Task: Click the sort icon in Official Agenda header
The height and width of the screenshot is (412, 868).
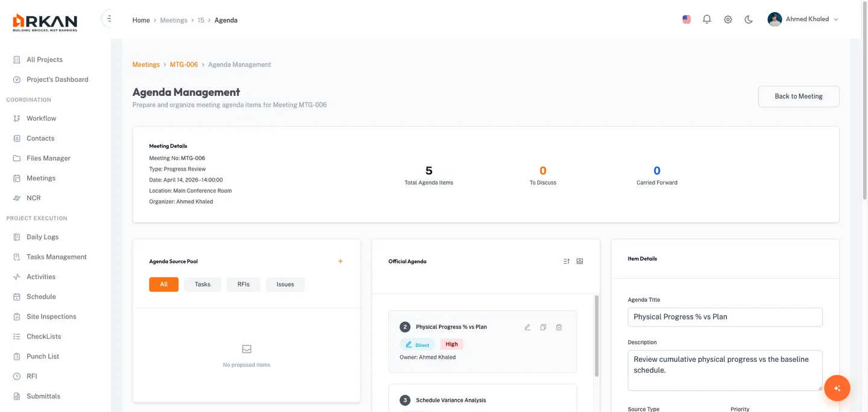Action: tap(567, 261)
